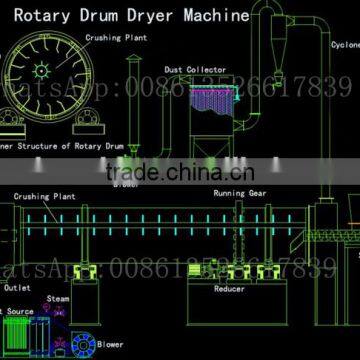Viewport: 360px width, 360px height.
Task: Select "Crushing Plant" label above long horizontal drum
Action: tap(44, 196)
